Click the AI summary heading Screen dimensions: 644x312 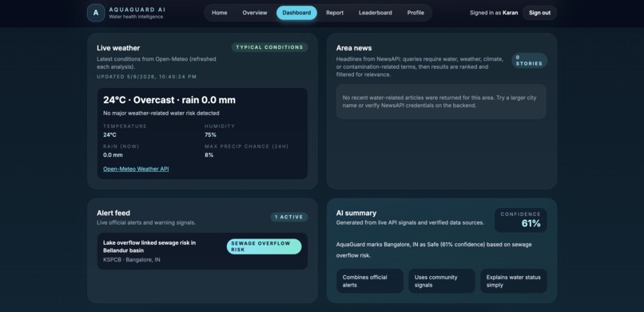coord(356,213)
